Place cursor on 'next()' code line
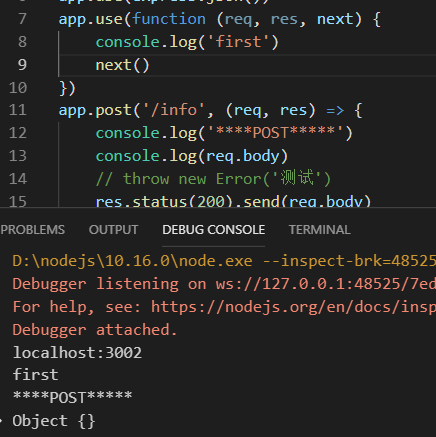The image size is (436, 437). tap(122, 65)
